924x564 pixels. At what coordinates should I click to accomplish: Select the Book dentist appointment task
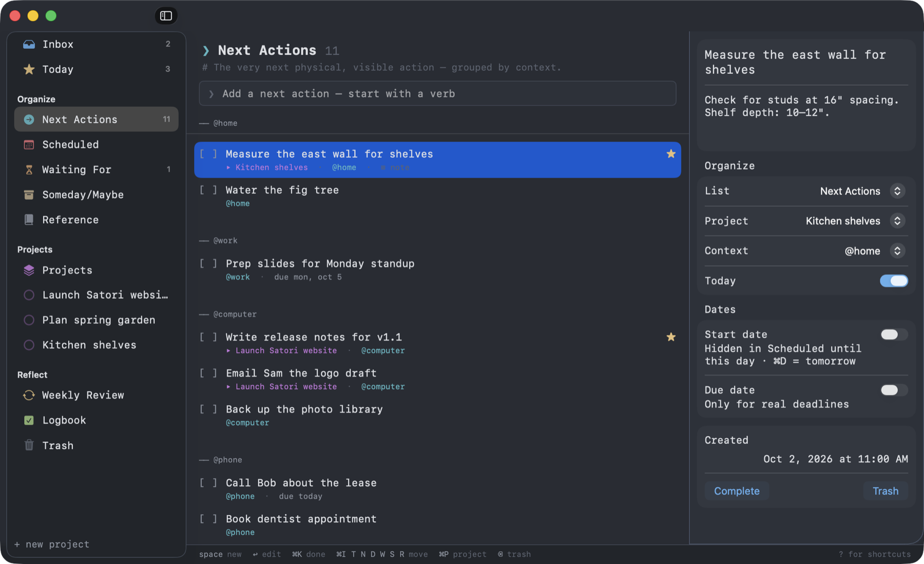click(437, 525)
